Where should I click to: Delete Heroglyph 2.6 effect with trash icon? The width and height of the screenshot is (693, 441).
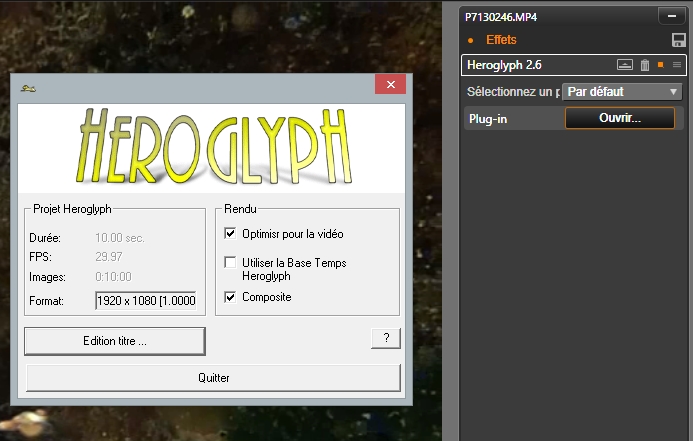point(645,65)
